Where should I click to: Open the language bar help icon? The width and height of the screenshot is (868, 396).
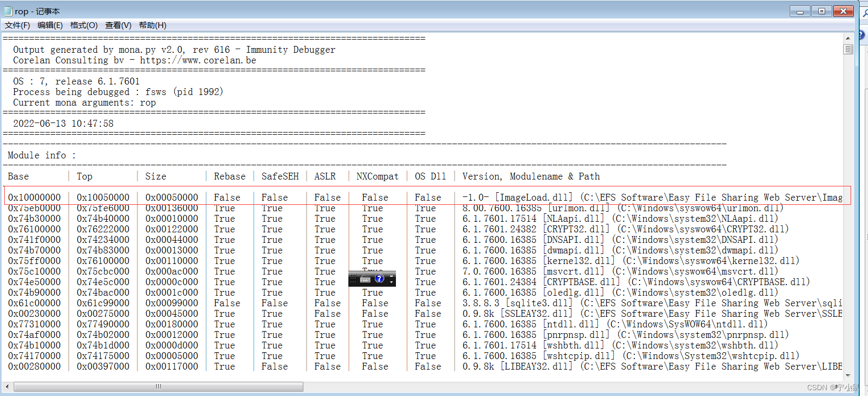[379, 279]
